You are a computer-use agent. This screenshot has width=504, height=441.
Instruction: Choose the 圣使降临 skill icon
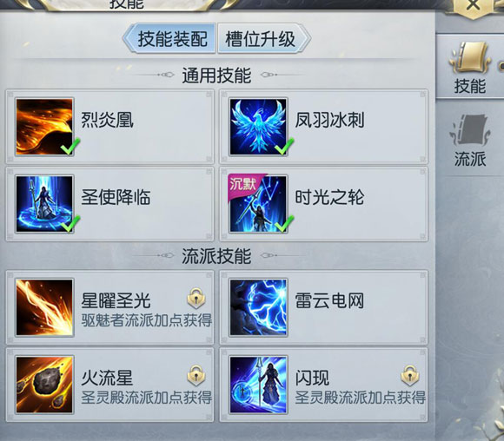tap(44, 204)
